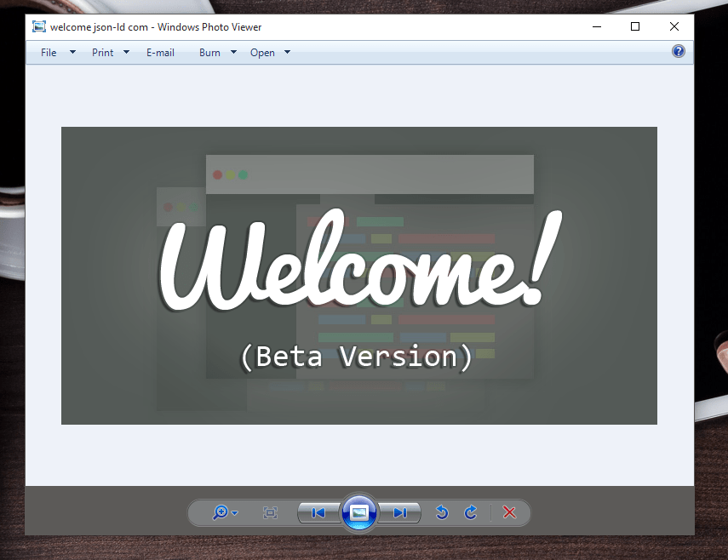
Task: Expand the arrow beside Burn
Action: click(x=234, y=52)
